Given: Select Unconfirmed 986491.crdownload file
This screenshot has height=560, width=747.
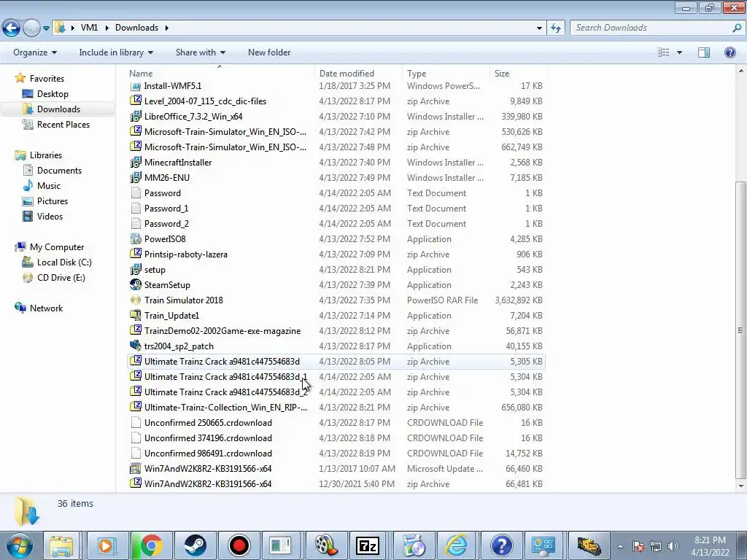Looking at the screenshot, I should [x=208, y=454].
